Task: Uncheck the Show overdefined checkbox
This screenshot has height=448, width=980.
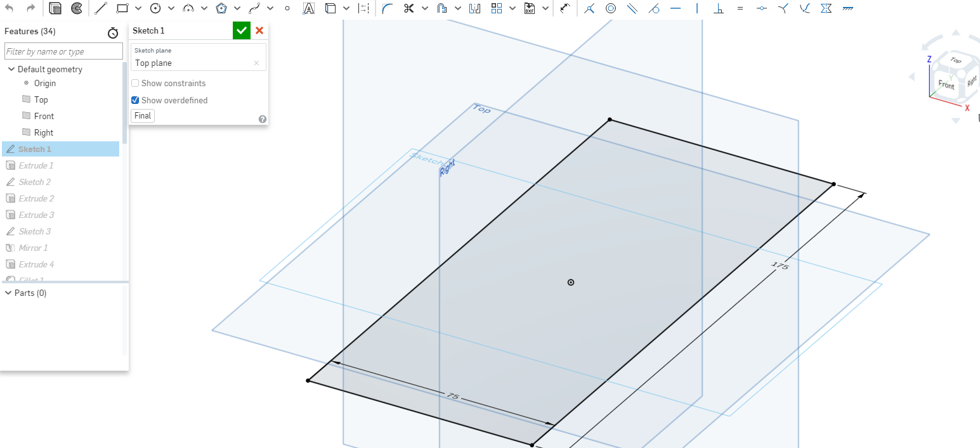Action: [135, 100]
